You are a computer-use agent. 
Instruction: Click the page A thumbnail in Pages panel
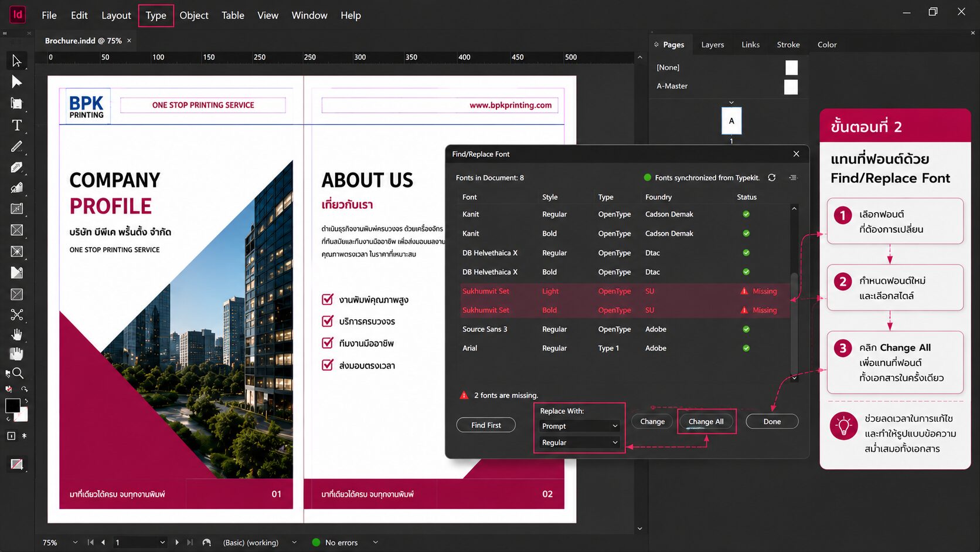click(x=731, y=121)
